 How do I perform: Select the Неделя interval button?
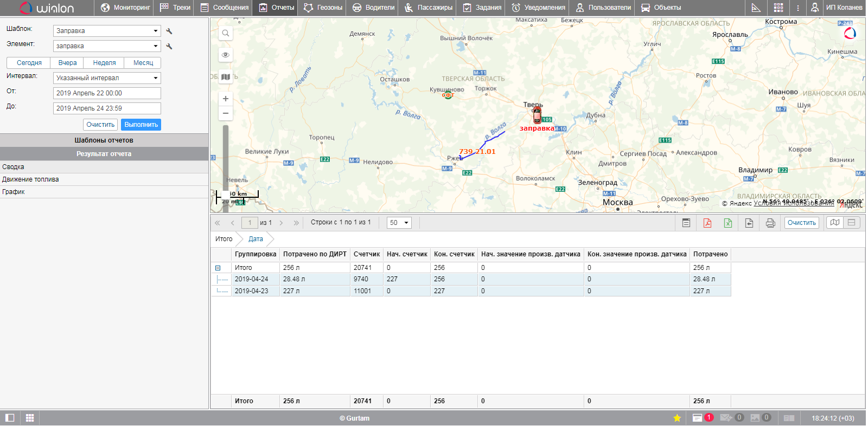pyautogui.click(x=104, y=63)
